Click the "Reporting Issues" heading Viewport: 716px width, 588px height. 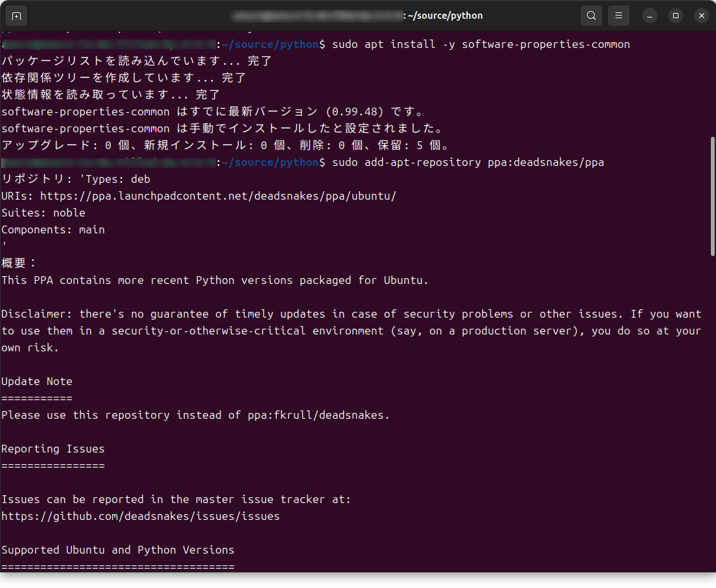(x=53, y=449)
